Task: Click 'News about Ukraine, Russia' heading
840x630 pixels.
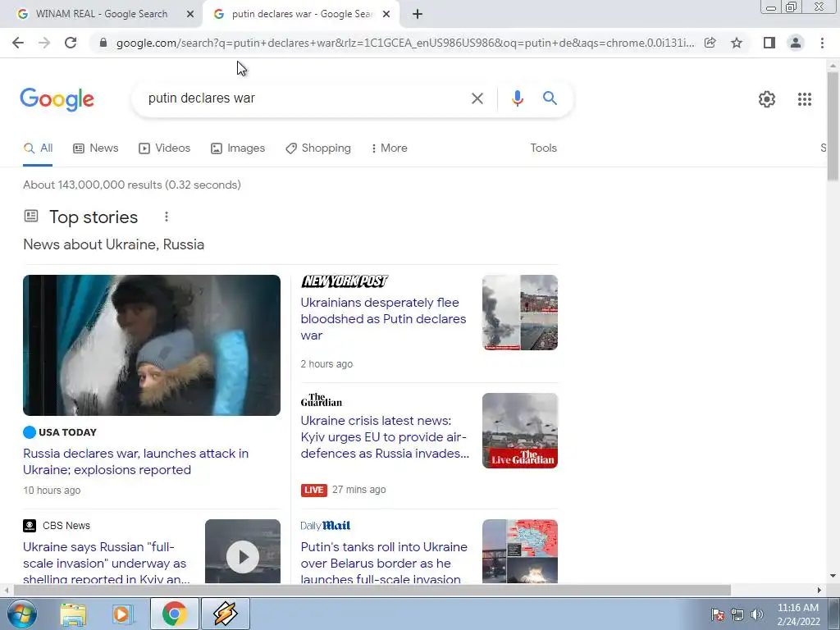Action: point(113,244)
